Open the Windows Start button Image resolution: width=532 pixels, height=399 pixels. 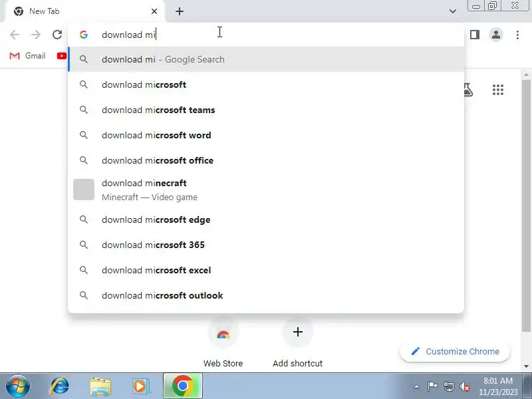tap(18, 386)
